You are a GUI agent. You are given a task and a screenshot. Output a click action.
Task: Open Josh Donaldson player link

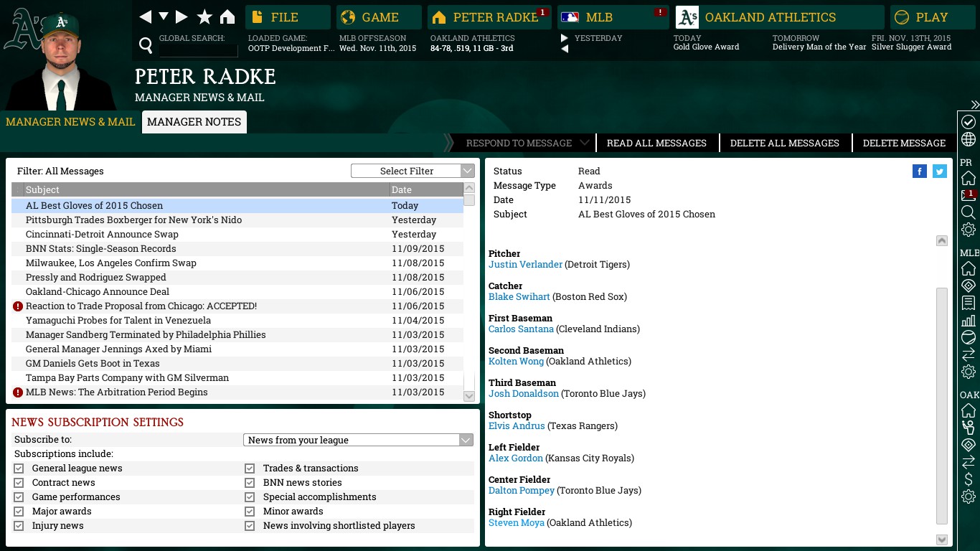[524, 394]
